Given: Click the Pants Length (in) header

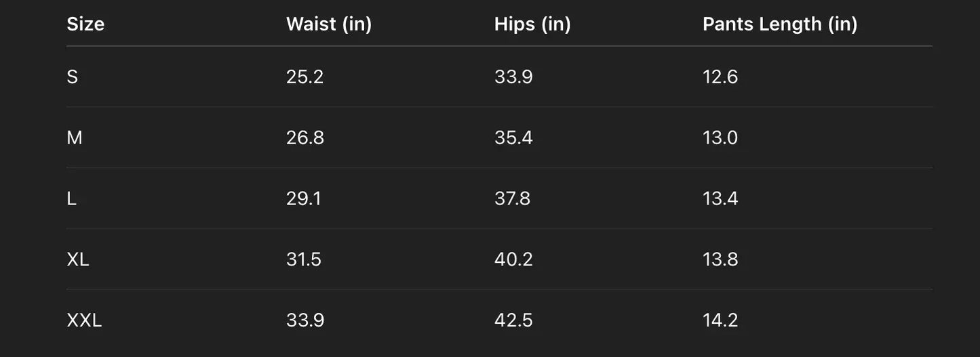Looking at the screenshot, I should click(780, 24).
